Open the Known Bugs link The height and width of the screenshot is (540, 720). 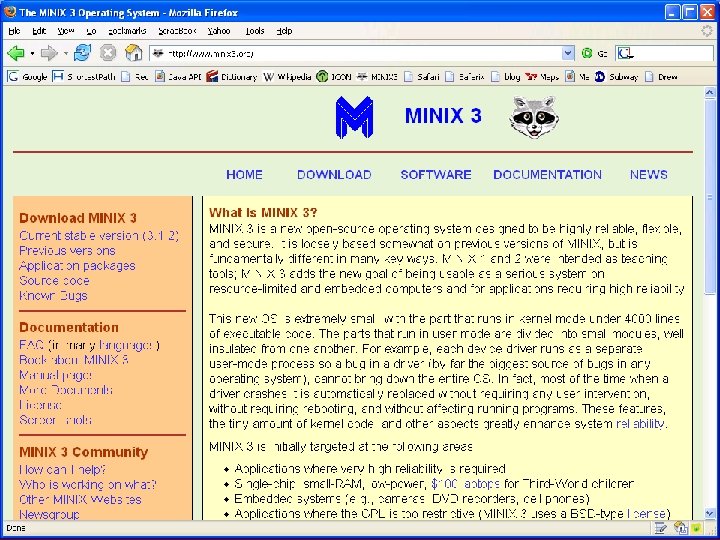click(x=53, y=296)
